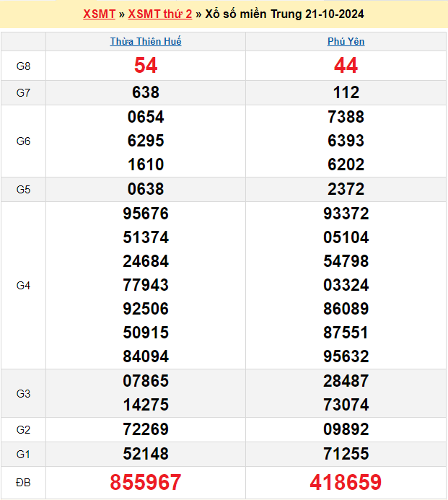Click the Phú Yên column header link
Screen dimensions: 448x500
[346, 41]
